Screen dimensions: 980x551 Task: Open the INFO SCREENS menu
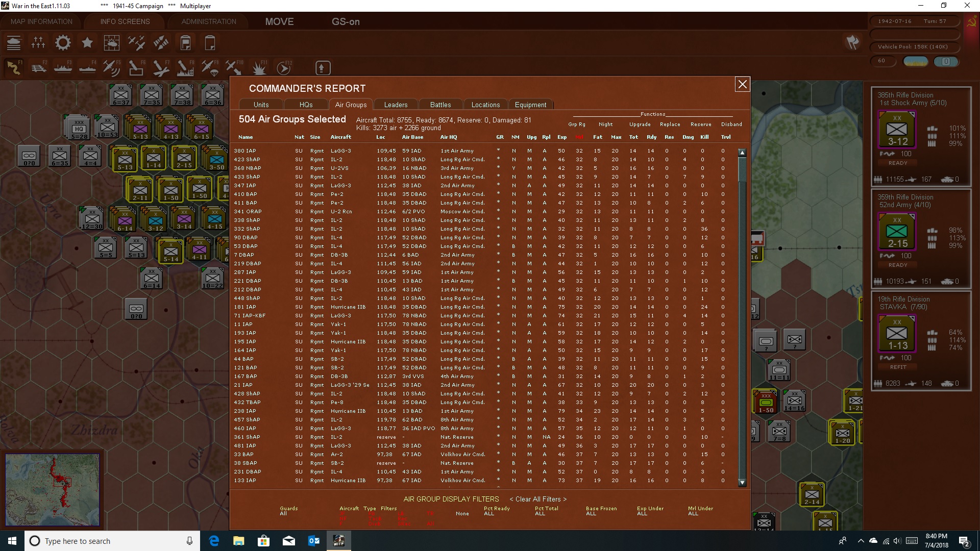pyautogui.click(x=125, y=21)
